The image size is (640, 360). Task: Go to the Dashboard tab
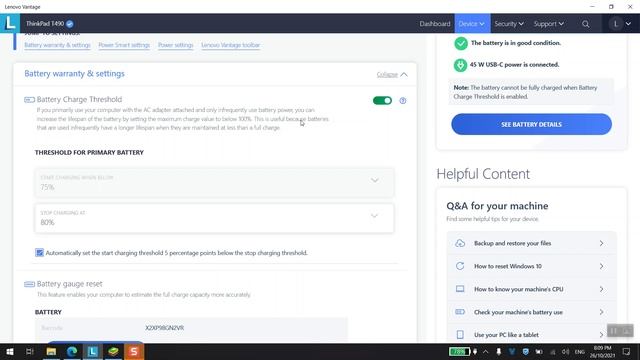[435, 24]
